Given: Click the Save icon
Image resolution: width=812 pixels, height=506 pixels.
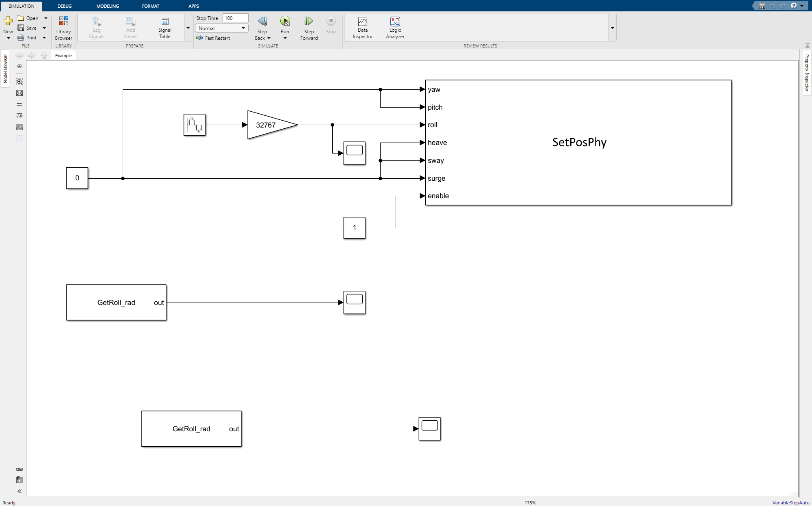Looking at the screenshot, I should coord(21,28).
